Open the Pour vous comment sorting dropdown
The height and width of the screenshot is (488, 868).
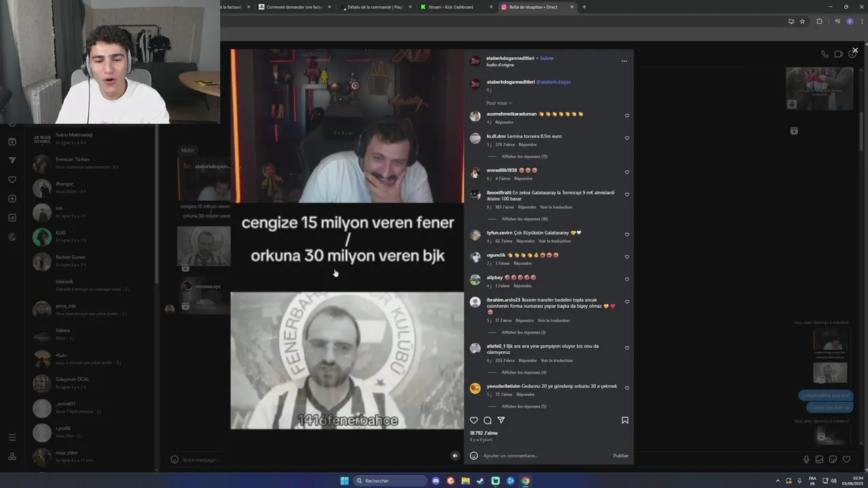click(499, 103)
